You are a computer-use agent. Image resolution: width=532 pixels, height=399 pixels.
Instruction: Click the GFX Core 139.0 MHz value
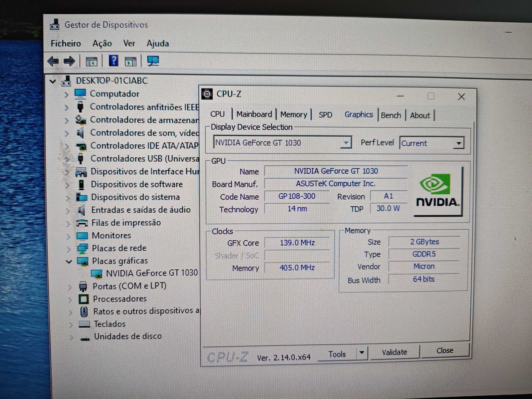(x=297, y=243)
